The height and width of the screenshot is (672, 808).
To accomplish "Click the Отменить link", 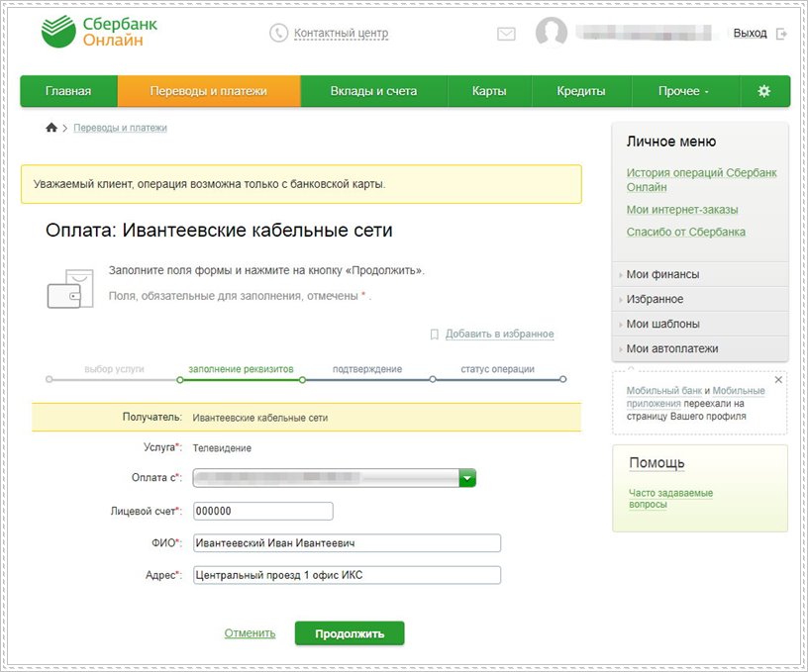I will point(250,633).
